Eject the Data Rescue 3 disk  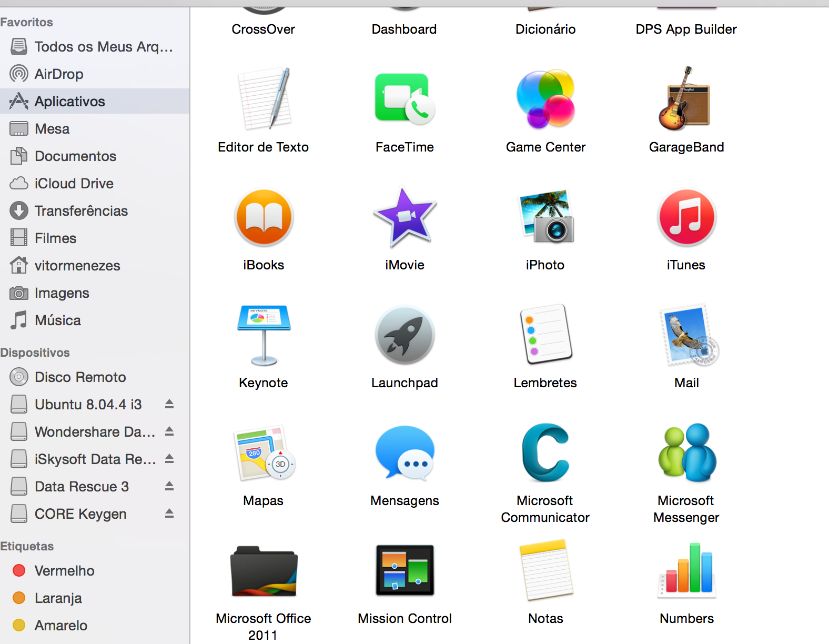click(x=169, y=486)
